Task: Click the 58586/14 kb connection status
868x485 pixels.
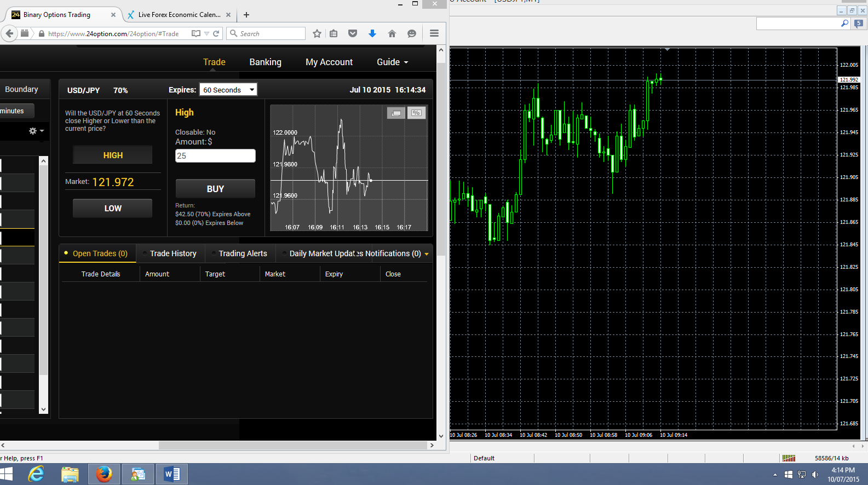Action: (x=831, y=458)
